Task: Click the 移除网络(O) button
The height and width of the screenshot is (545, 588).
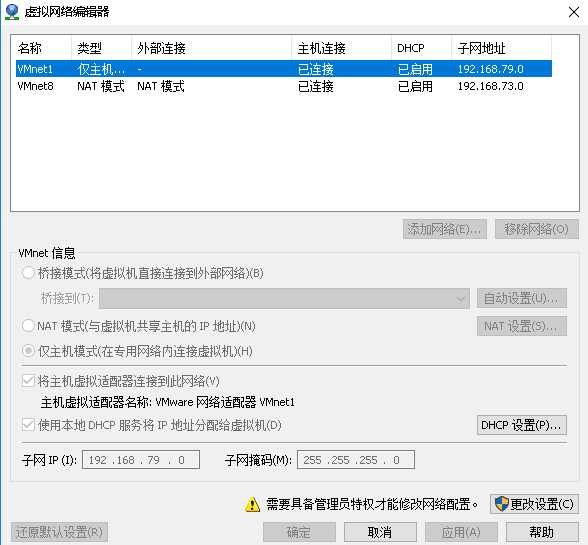Action: click(537, 229)
